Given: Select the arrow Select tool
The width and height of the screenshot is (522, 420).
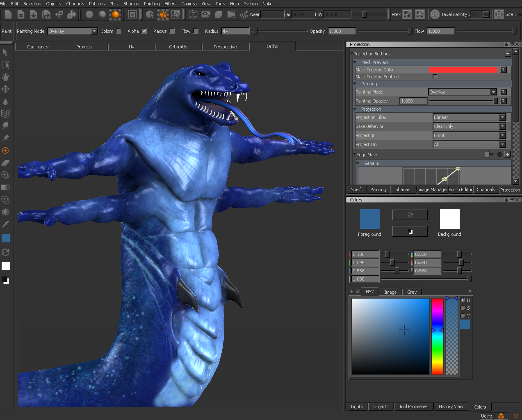Looking at the screenshot, I should [x=5, y=52].
